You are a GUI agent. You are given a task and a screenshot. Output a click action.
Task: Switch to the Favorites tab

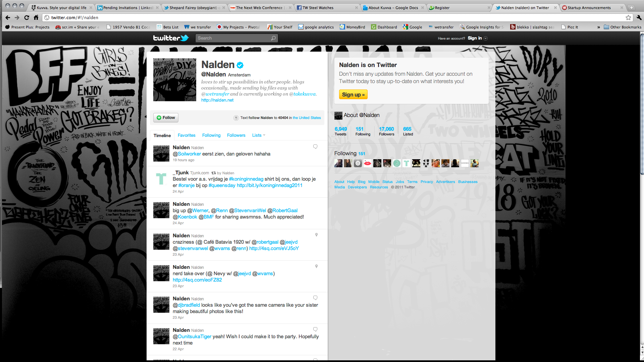click(x=186, y=135)
